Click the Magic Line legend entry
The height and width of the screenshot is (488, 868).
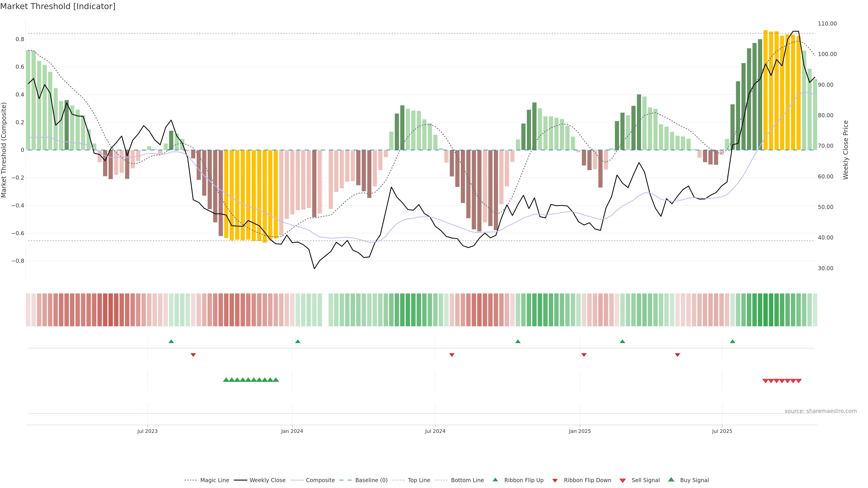[214, 480]
